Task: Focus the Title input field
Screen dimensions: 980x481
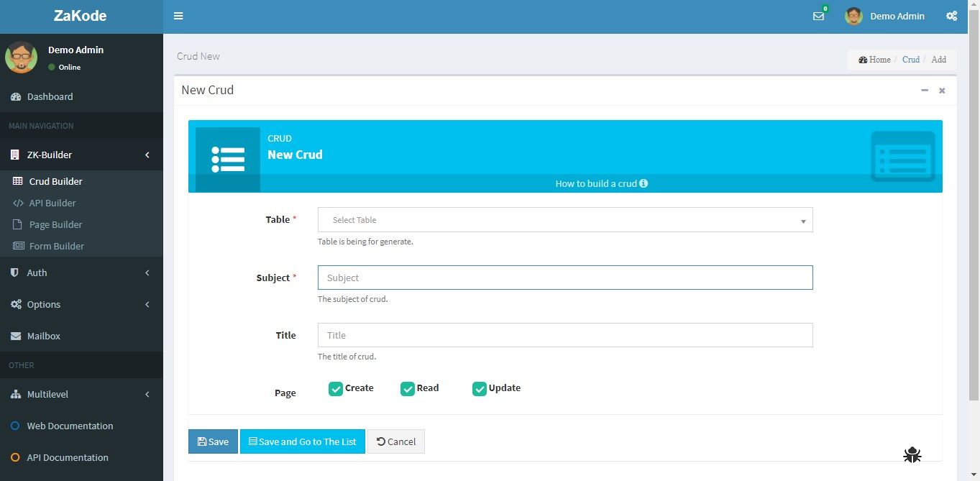Action: (564, 335)
